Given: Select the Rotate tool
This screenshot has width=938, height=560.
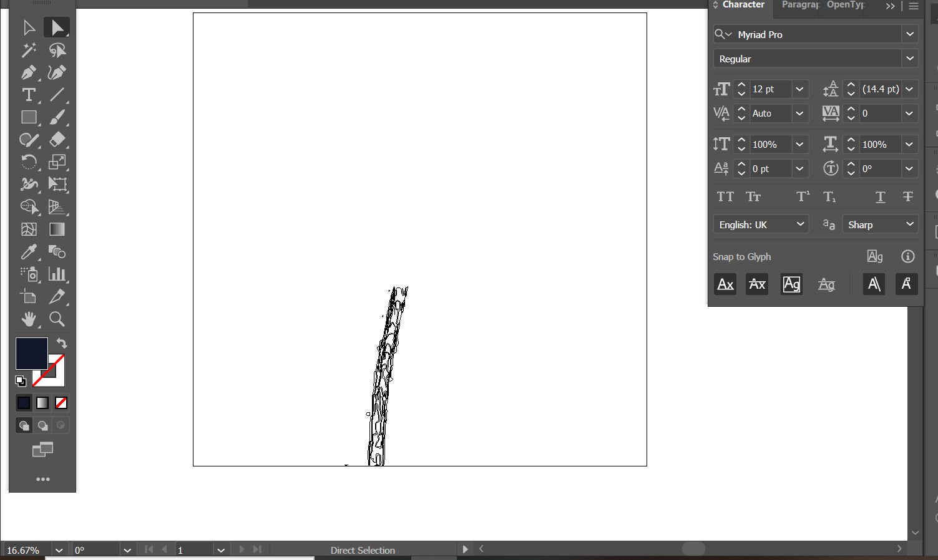Looking at the screenshot, I should click(29, 162).
